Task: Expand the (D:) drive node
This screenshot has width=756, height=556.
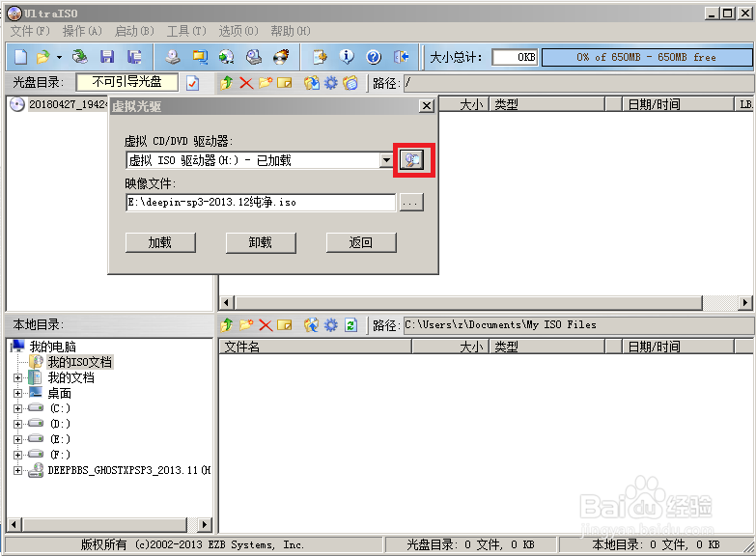Action: point(17,424)
